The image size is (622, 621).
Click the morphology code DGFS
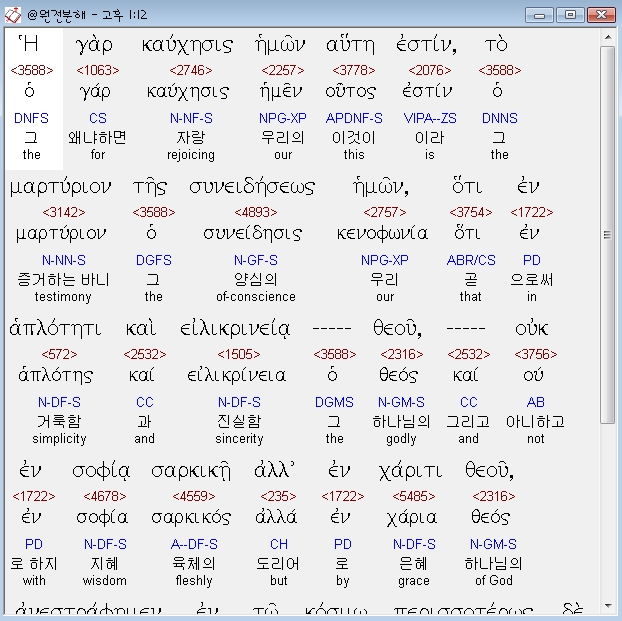[154, 260]
